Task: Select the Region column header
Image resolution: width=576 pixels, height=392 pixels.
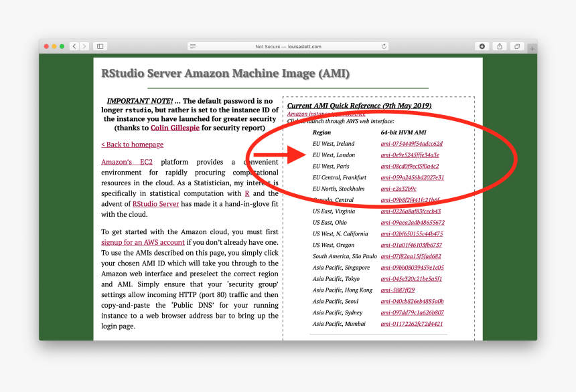Action: click(321, 132)
